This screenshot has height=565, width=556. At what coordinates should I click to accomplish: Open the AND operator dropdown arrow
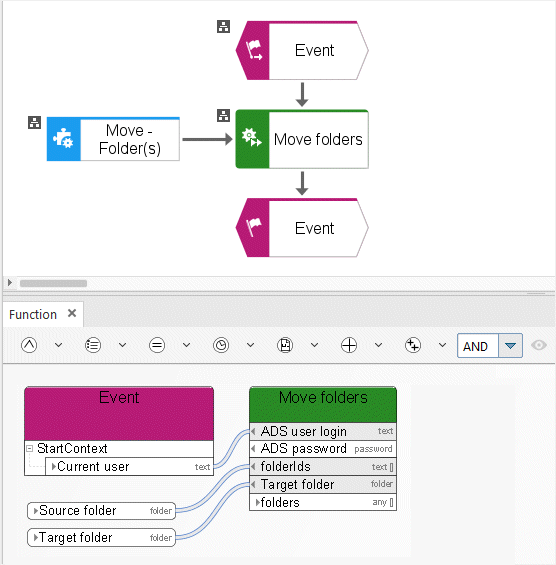pos(510,346)
